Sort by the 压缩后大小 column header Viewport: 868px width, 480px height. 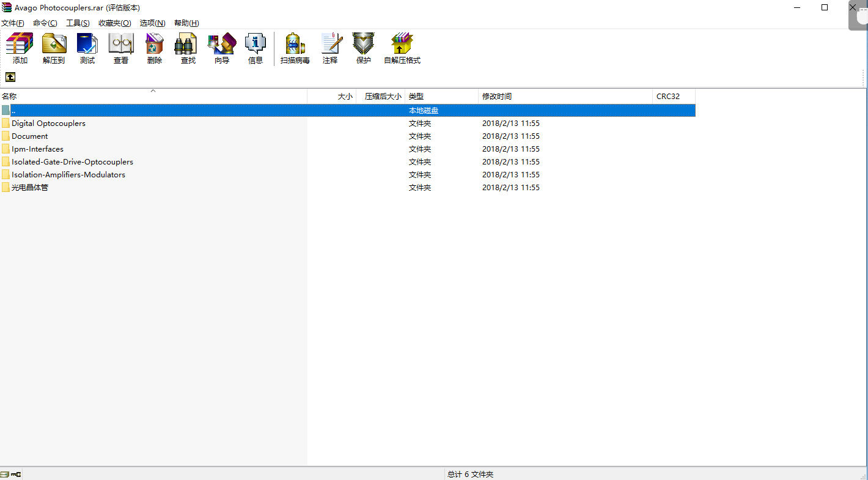coord(381,96)
